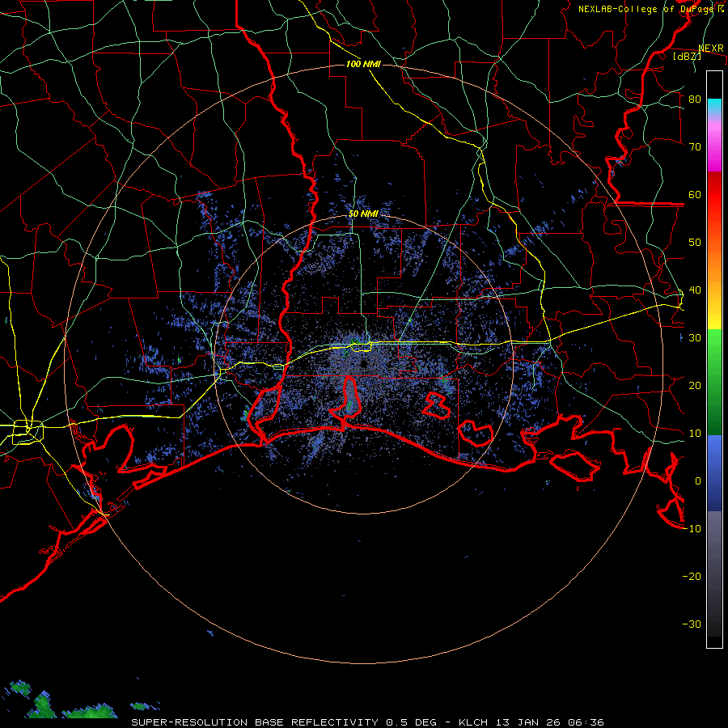
Task: Click the -10 value on the dBZ scale
Action: 692,529
